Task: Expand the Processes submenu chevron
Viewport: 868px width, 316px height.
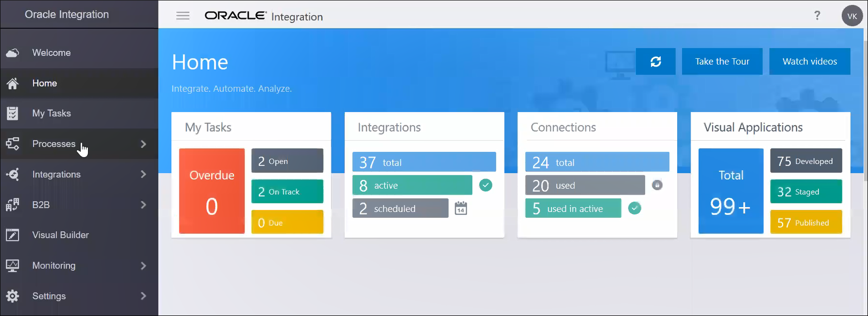Action: pos(143,144)
